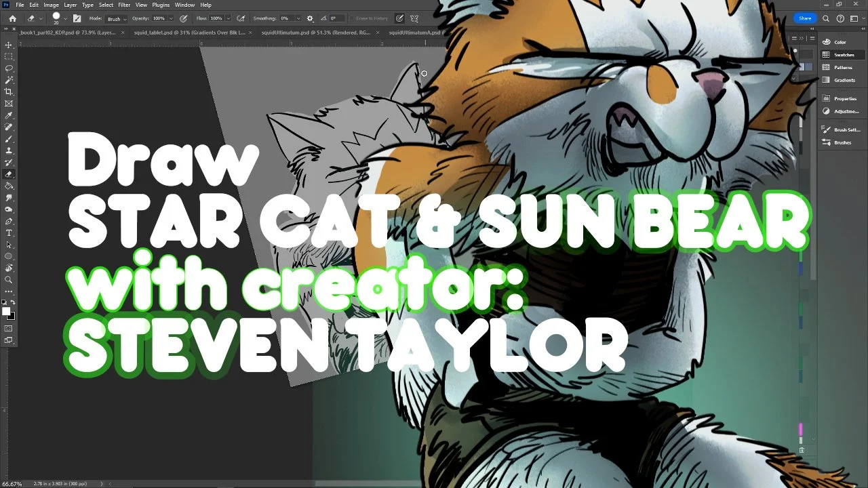Open the Opacity slider dropdown arrow
Viewport: 868px width, 488px height.
coord(170,18)
